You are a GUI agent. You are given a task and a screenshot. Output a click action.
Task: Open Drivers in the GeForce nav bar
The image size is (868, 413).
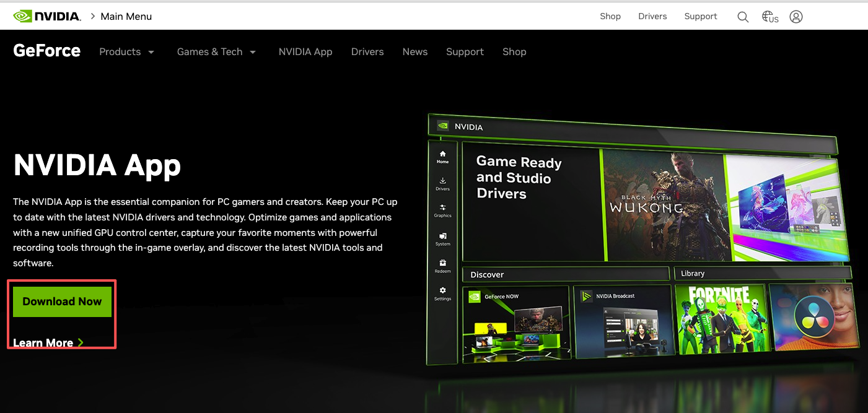367,52
